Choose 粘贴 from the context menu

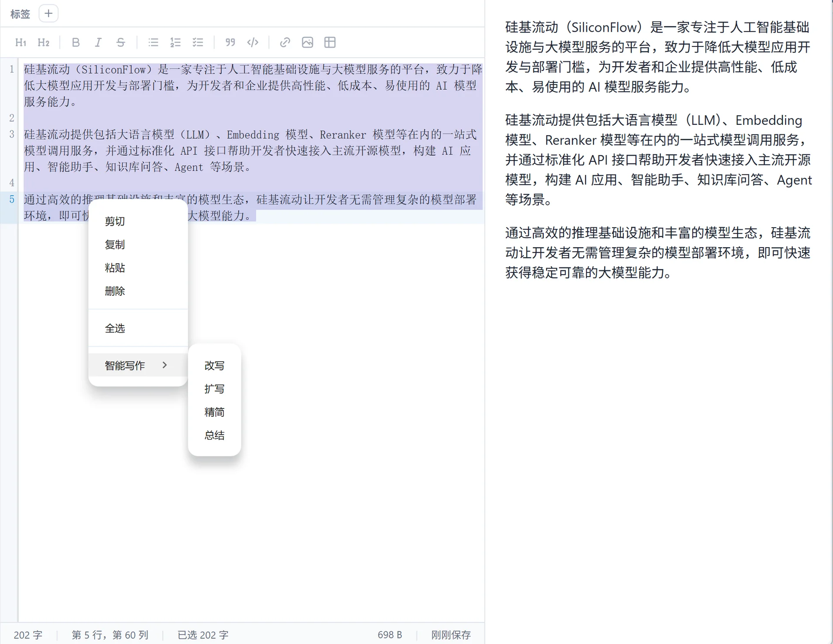[x=138, y=268]
